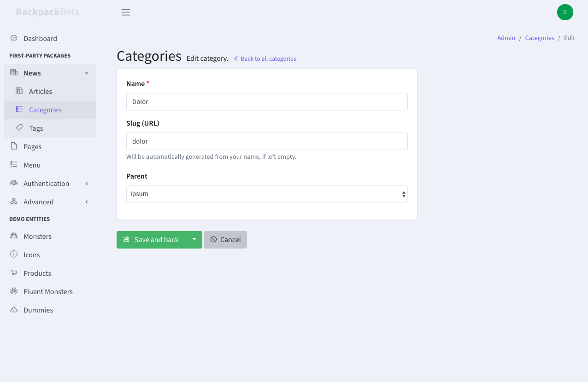Follow the Back to all categories link

coord(265,59)
